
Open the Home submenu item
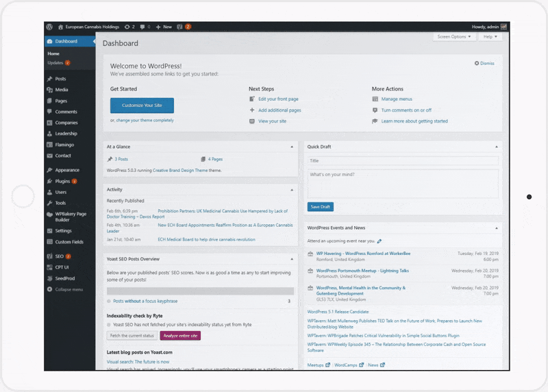[x=53, y=53]
